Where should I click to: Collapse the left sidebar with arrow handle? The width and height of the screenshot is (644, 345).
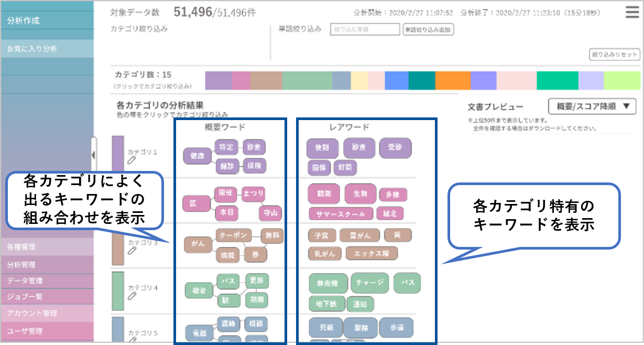(x=93, y=155)
